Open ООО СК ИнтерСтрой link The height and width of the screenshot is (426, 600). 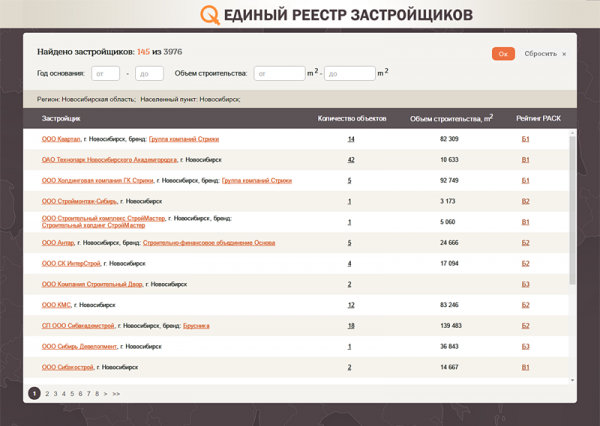point(71,263)
